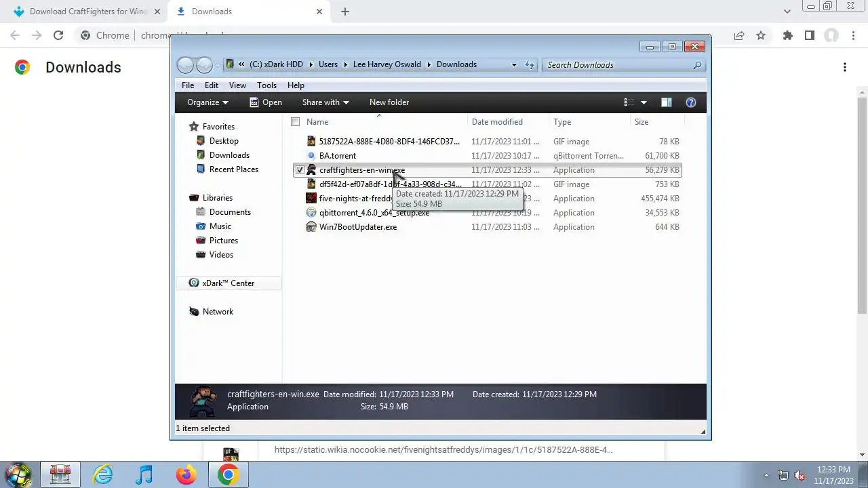Click the Chrome reload page icon
The image size is (868, 488).
coord(58,35)
